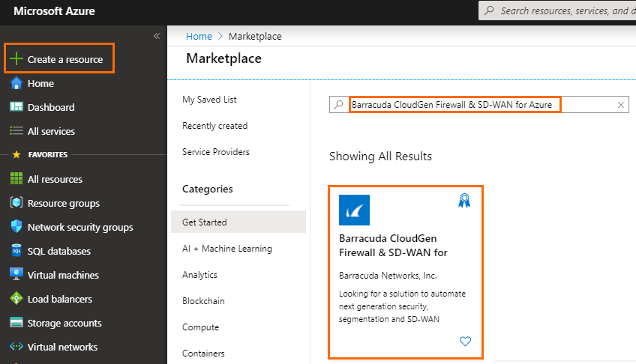This screenshot has height=364, width=636.
Task: Select Service Providers in Marketplace menu
Action: click(216, 152)
